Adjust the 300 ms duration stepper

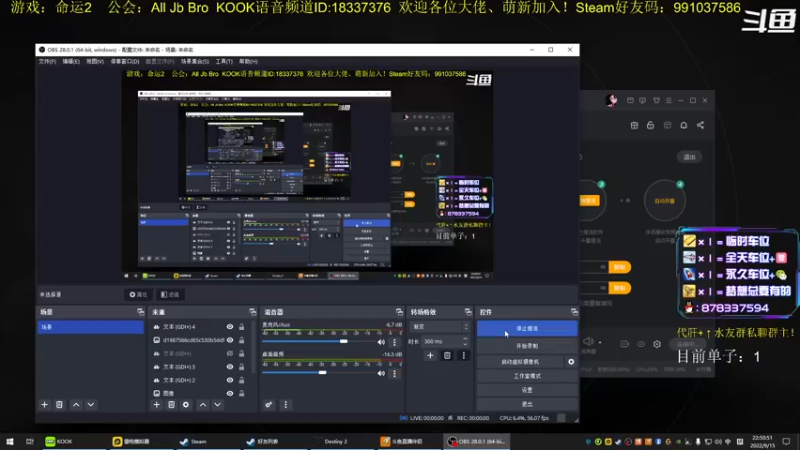pos(465,341)
